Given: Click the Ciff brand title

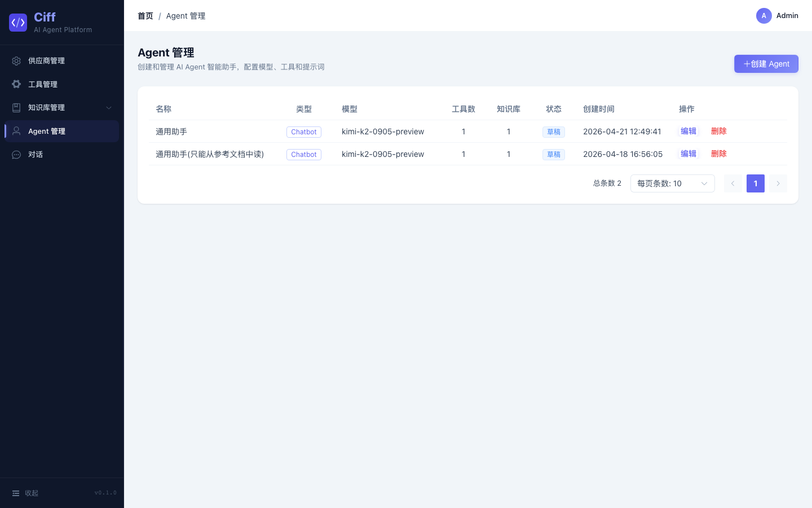Looking at the screenshot, I should tap(45, 17).
